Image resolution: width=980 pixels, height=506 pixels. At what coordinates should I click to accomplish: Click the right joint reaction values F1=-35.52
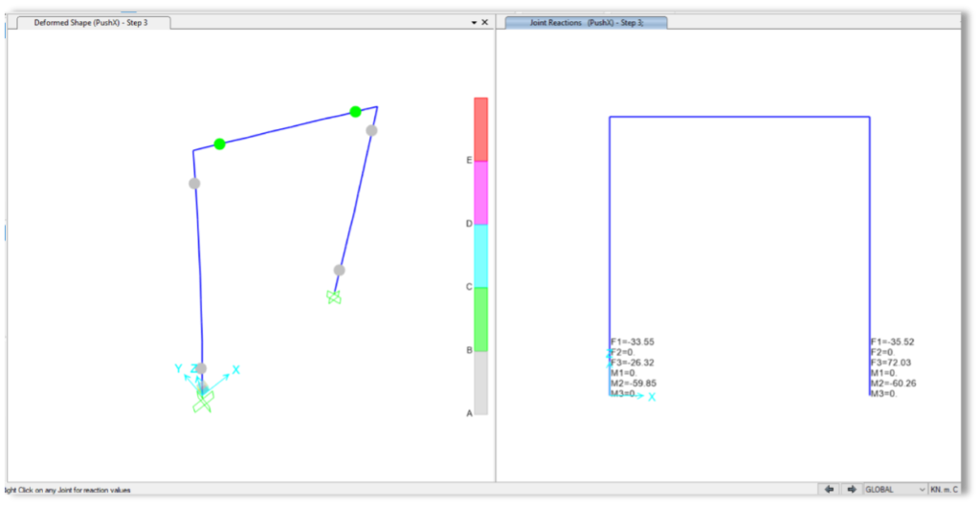[x=892, y=341]
